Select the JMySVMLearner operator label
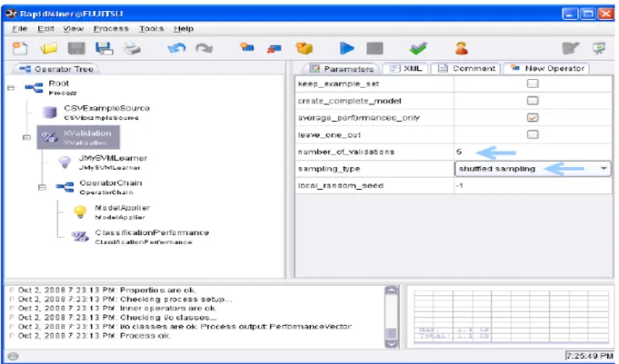The width and height of the screenshot is (619, 364). [x=114, y=158]
